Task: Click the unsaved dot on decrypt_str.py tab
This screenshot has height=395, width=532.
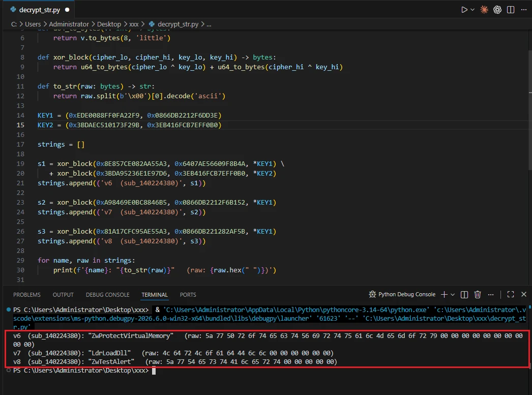Action: pos(67,10)
